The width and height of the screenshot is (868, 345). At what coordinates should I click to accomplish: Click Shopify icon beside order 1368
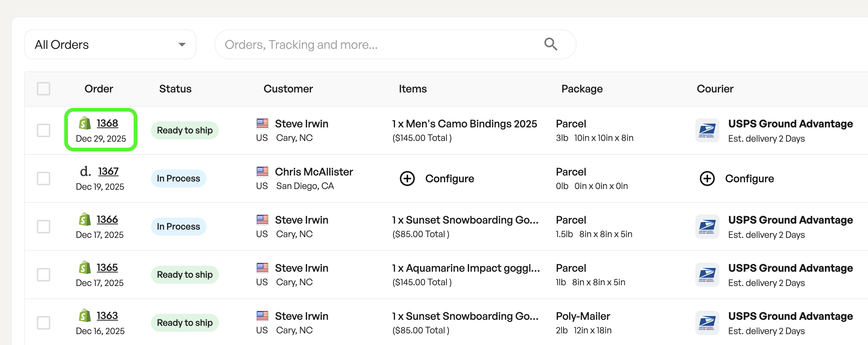[x=85, y=123]
